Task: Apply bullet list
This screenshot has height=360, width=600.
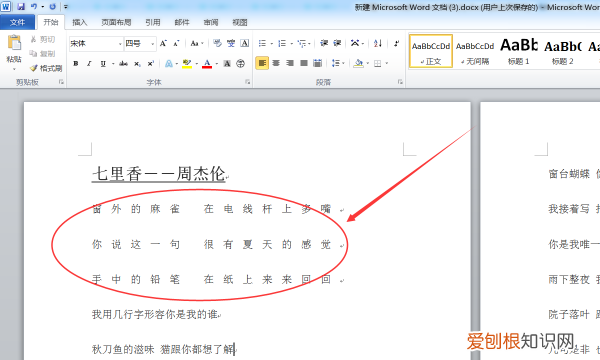Action: pos(262,43)
